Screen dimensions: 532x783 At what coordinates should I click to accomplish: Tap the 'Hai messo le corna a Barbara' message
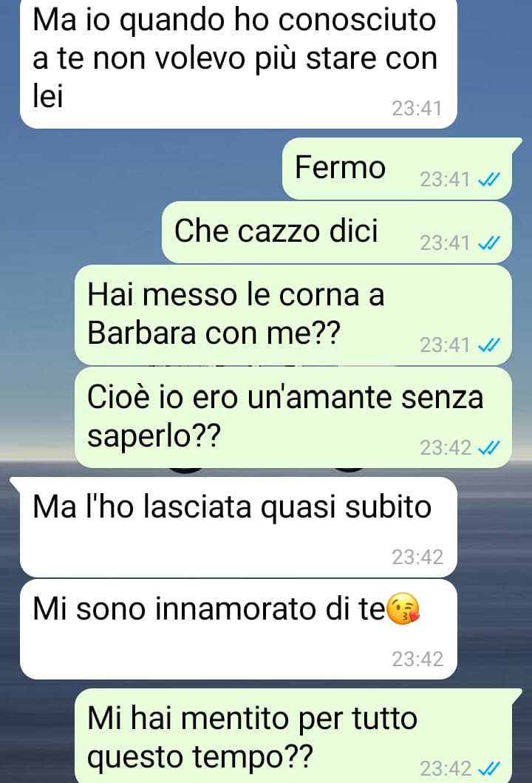(x=293, y=315)
